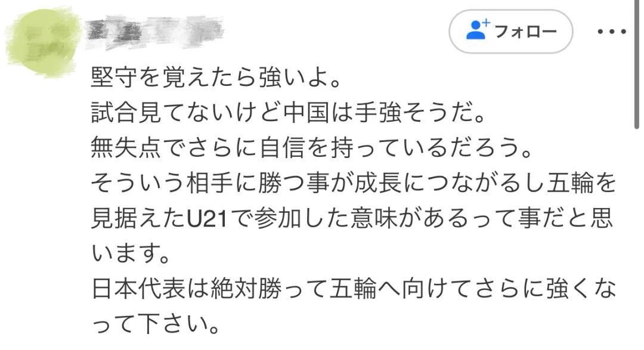Click the line starting with 日本代表は絶対勝って
Viewport: 644px width, 350px height.
pyautogui.click(x=352, y=290)
